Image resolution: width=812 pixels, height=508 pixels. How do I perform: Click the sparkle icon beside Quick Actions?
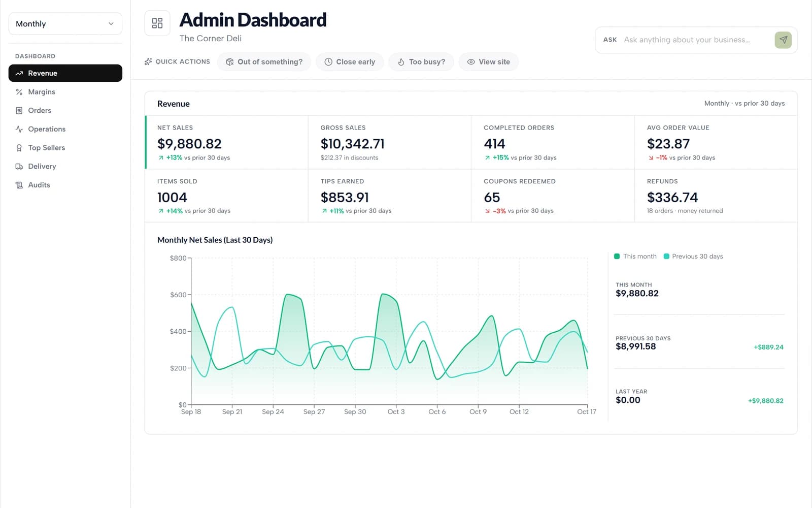point(148,61)
